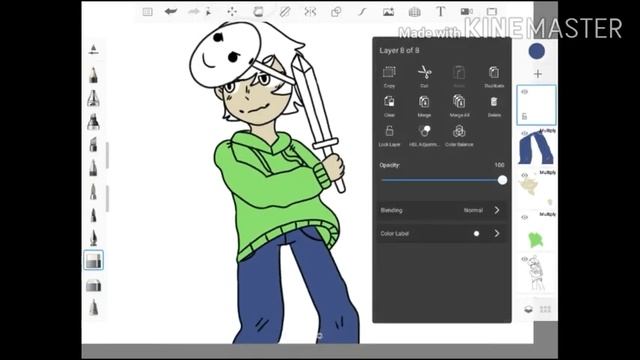
Task: Open brush library icon above brushes
Action: point(93,49)
